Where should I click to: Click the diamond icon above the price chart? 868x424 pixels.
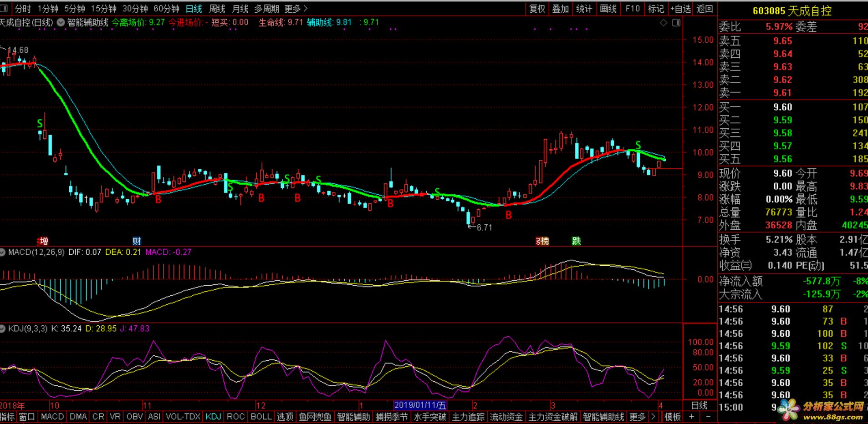click(x=664, y=22)
